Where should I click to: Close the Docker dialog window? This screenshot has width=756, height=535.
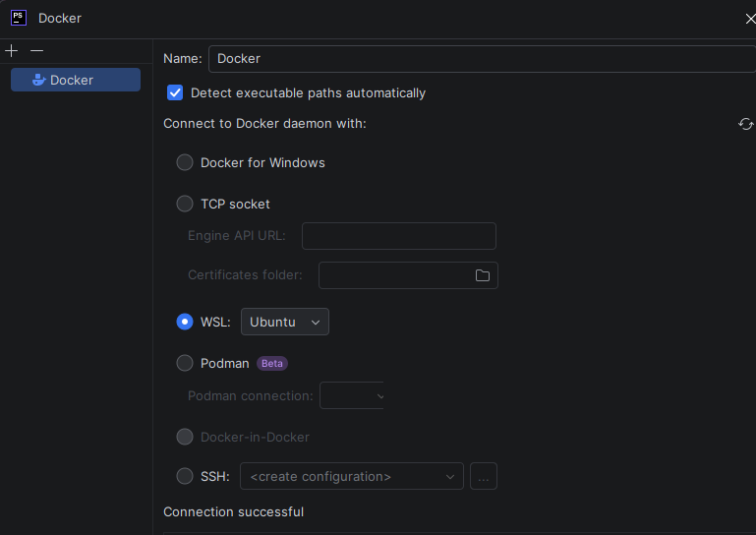(x=750, y=19)
